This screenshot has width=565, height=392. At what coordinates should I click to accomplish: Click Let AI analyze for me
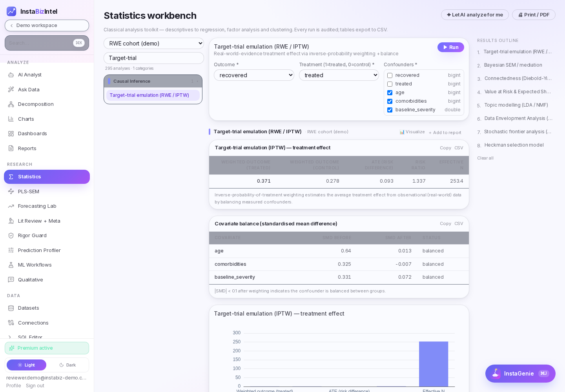475,15
